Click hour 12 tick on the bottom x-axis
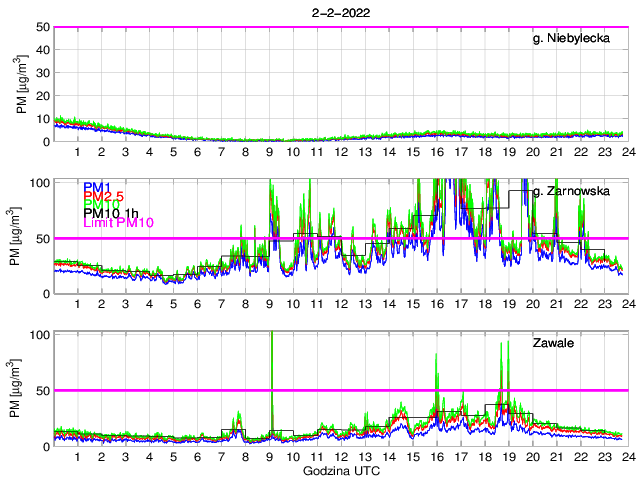640x480 pixels. (340, 457)
